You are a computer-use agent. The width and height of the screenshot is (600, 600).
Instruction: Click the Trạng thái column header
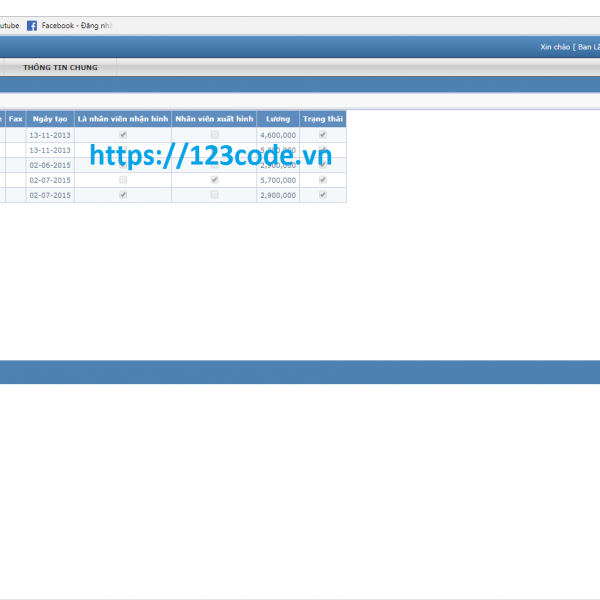(322, 118)
